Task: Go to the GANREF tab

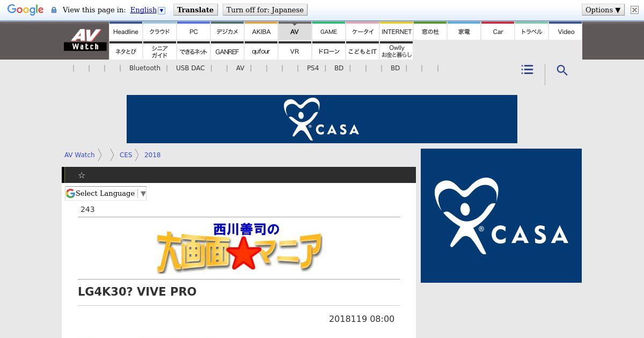Action: pyautogui.click(x=227, y=51)
